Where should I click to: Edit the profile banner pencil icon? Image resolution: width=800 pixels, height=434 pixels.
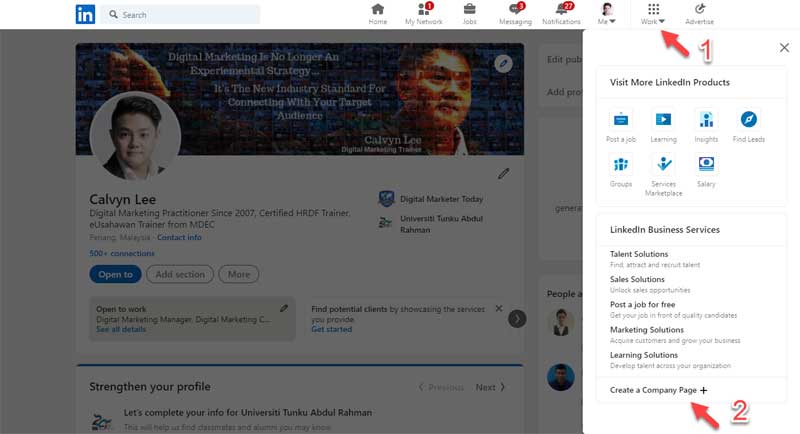[x=503, y=64]
